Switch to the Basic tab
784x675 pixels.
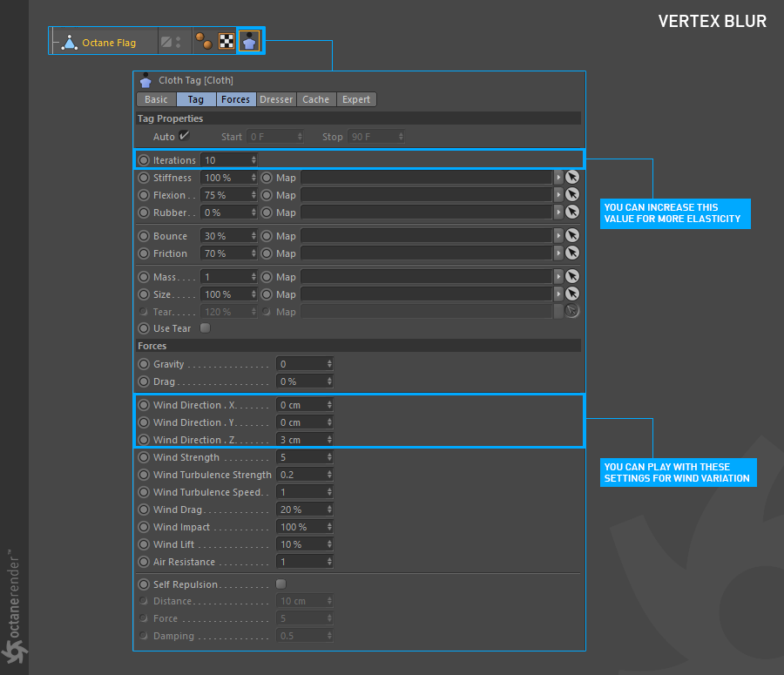pos(156,99)
